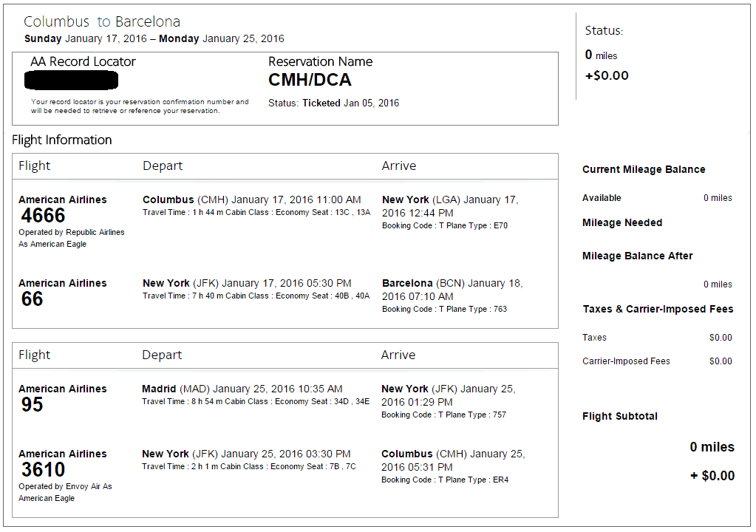Select the Columbus (CMH) departure at 11:00 AM
Viewport: 756px width, 532px height.
click(x=252, y=199)
